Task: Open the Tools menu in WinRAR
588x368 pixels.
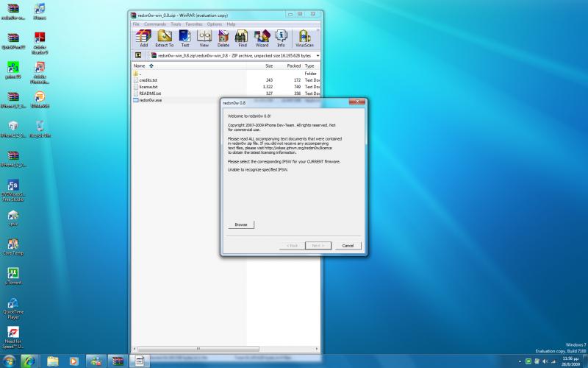Action: pos(176,24)
